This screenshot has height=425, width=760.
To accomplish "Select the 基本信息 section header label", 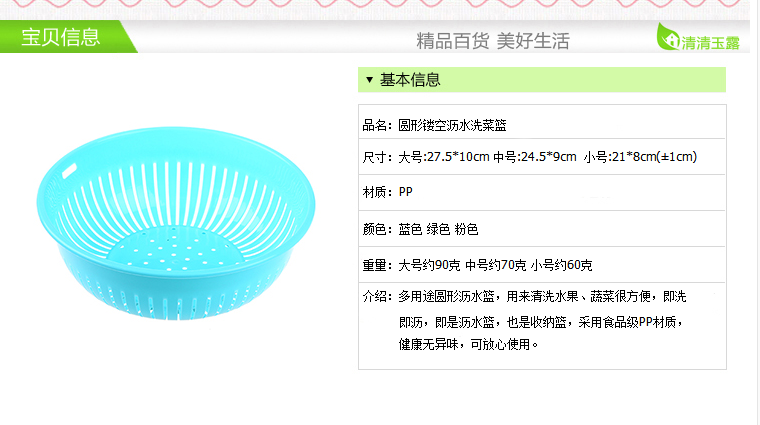I will coord(410,80).
